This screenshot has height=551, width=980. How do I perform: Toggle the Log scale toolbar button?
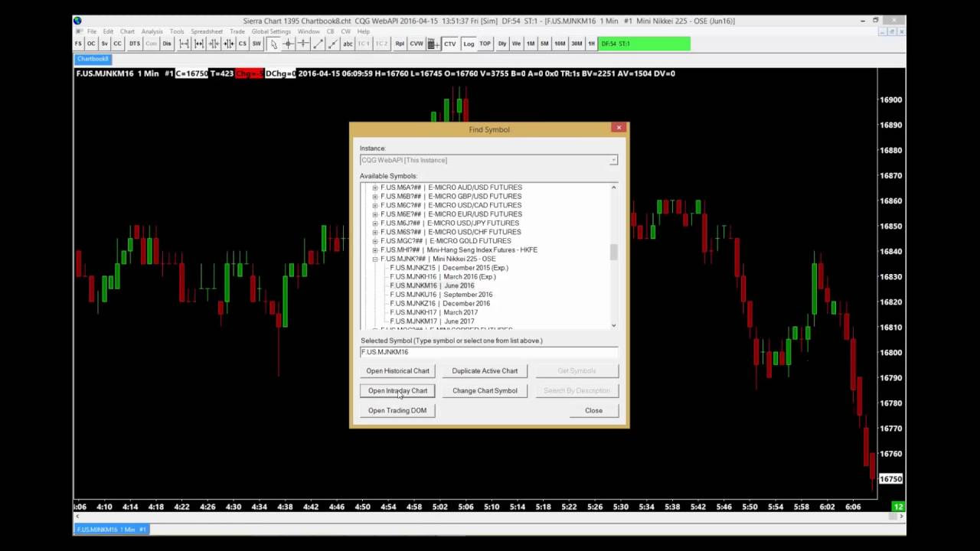click(469, 44)
